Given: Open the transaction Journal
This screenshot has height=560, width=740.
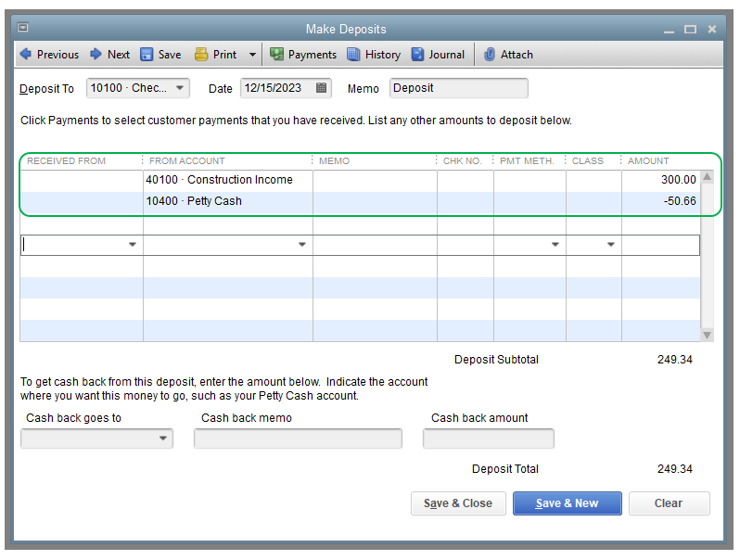Looking at the screenshot, I should [438, 55].
